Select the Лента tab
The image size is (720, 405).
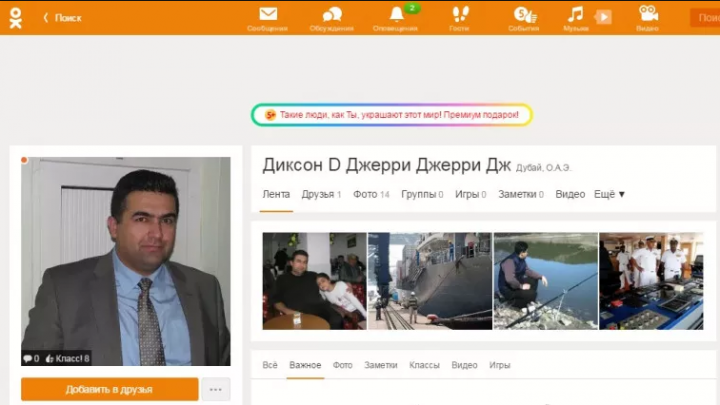click(276, 194)
